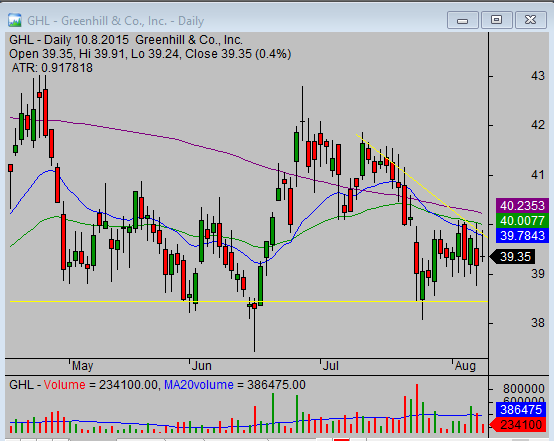554x441 pixels.
Task: Click the chart window icon beside GHL title
Action: tap(15, 20)
